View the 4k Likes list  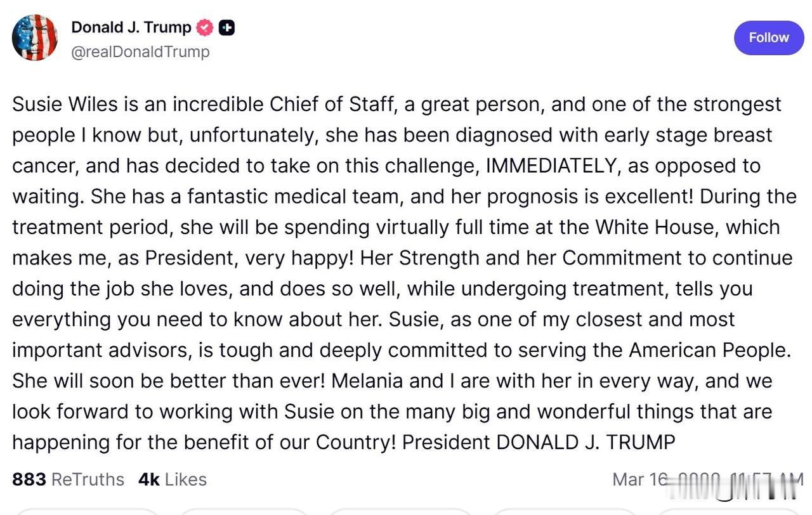point(172,479)
